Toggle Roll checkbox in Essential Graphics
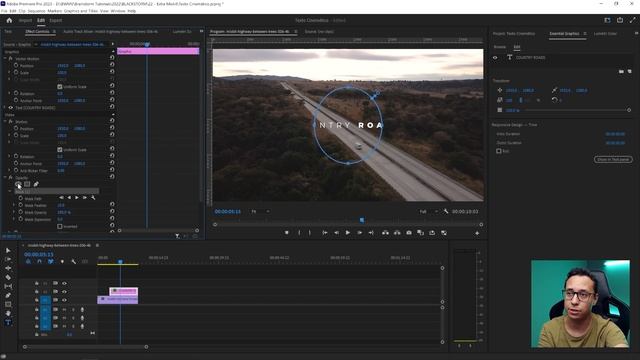The width and height of the screenshot is (640, 360). click(x=499, y=151)
